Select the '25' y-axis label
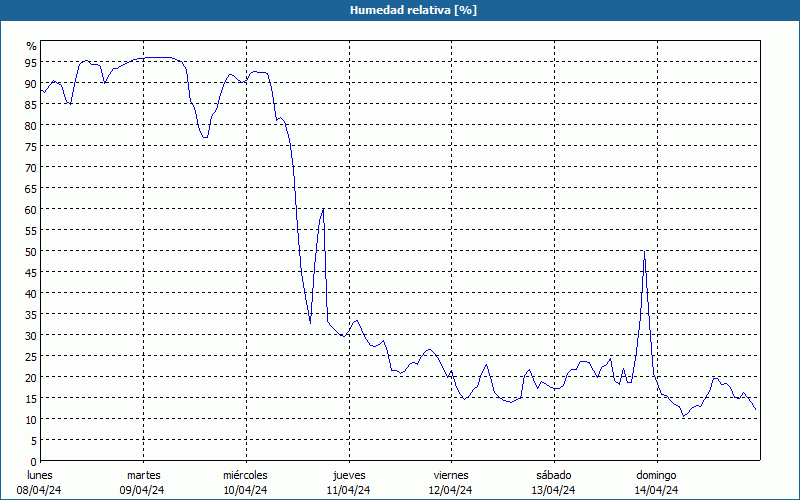This screenshot has height=500, width=800. tap(31, 356)
